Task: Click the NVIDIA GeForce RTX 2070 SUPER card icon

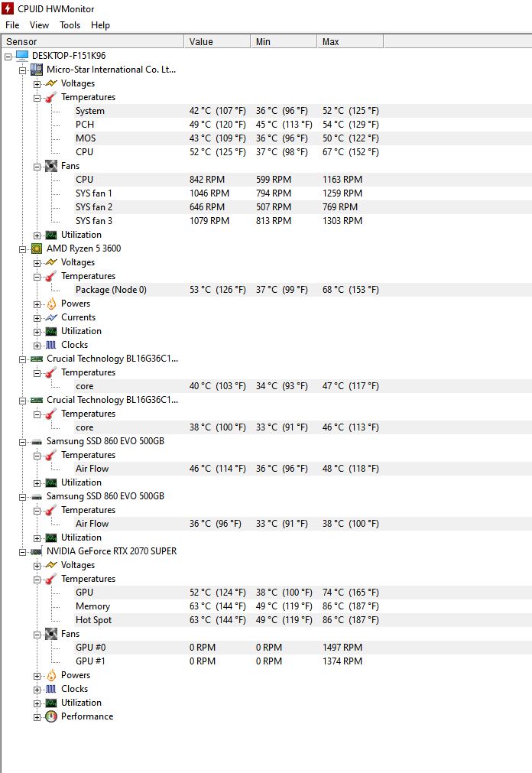Action: tap(37, 551)
